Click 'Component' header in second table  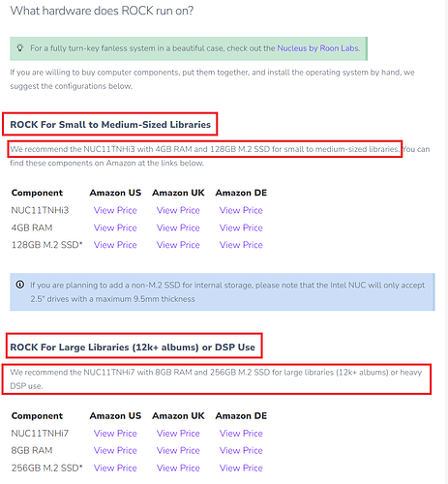click(37, 416)
